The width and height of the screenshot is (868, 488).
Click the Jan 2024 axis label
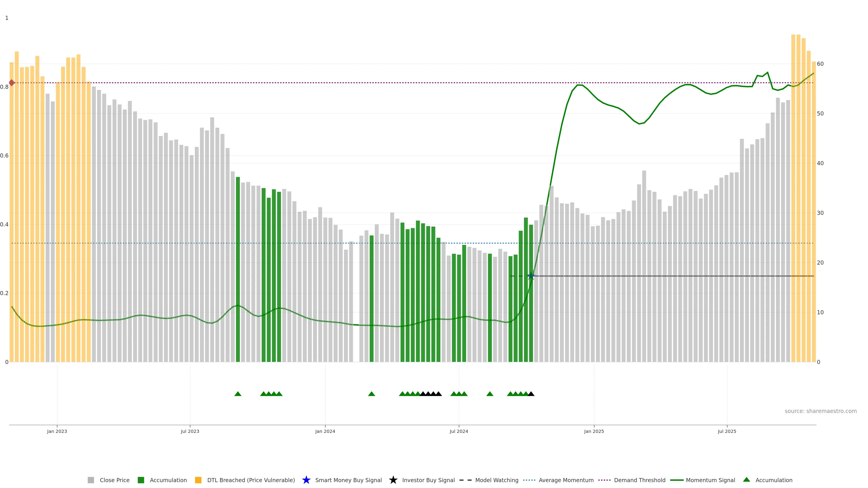(x=325, y=431)
